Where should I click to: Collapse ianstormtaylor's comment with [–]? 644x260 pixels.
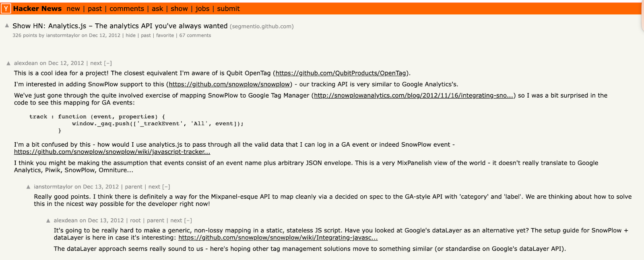pyautogui.click(x=166, y=187)
